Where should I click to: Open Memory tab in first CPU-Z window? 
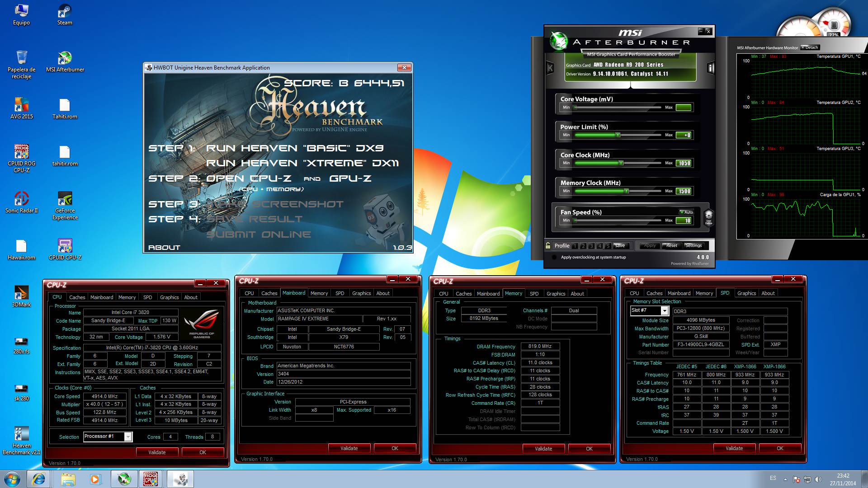[127, 297]
